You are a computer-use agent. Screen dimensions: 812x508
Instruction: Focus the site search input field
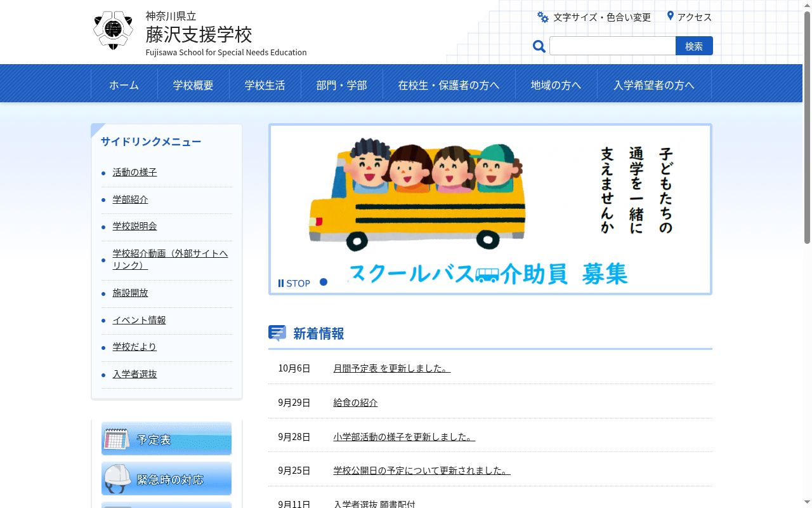click(x=613, y=46)
